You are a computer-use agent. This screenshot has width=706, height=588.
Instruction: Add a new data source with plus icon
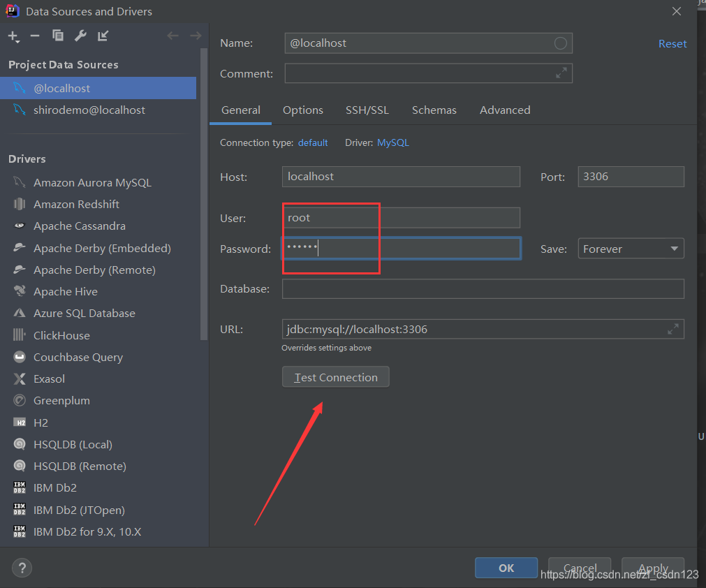tap(13, 36)
